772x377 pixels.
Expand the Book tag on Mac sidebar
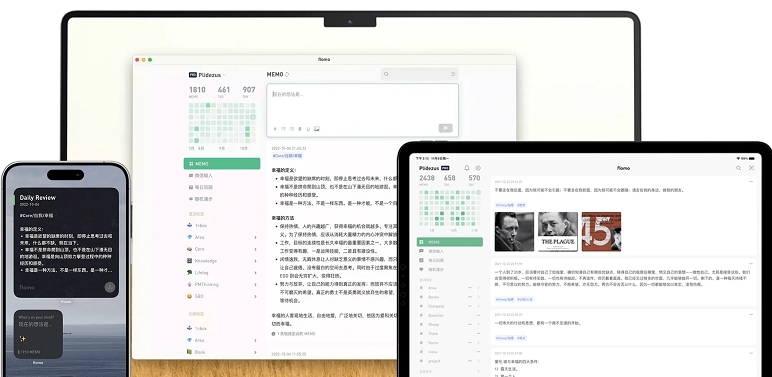click(x=255, y=352)
